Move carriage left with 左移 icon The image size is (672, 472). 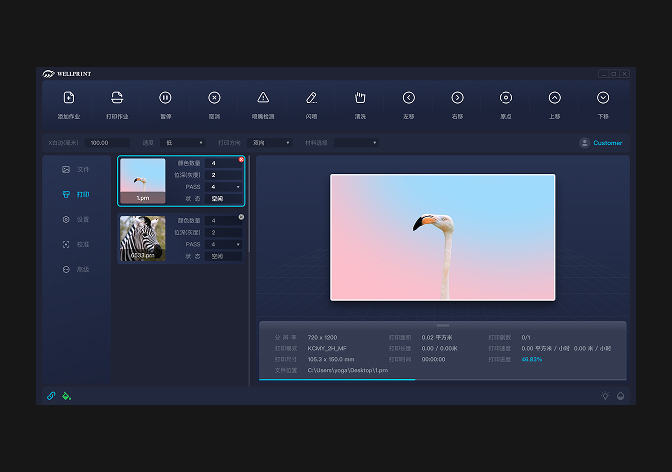(x=409, y=98)
